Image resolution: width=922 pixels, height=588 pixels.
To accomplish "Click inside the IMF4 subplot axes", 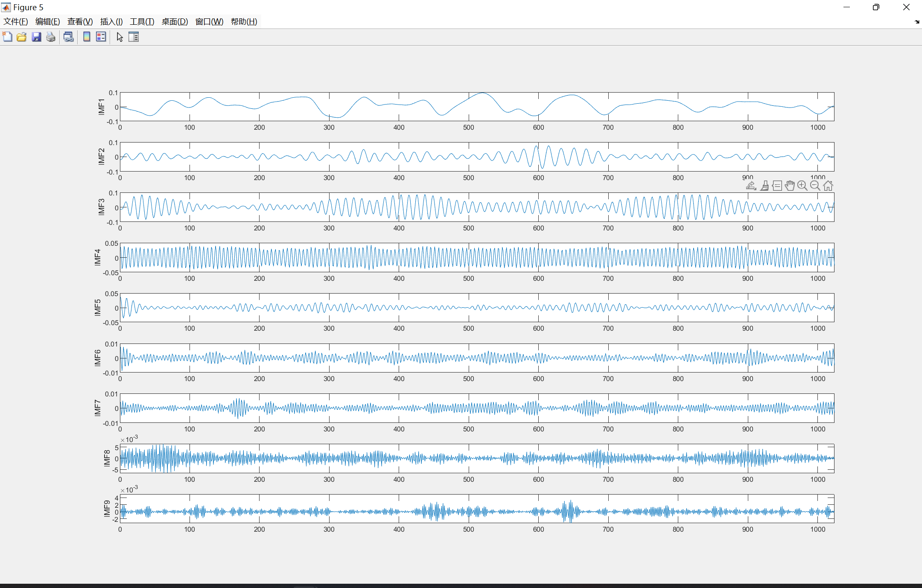I will (x=470, y=258).
